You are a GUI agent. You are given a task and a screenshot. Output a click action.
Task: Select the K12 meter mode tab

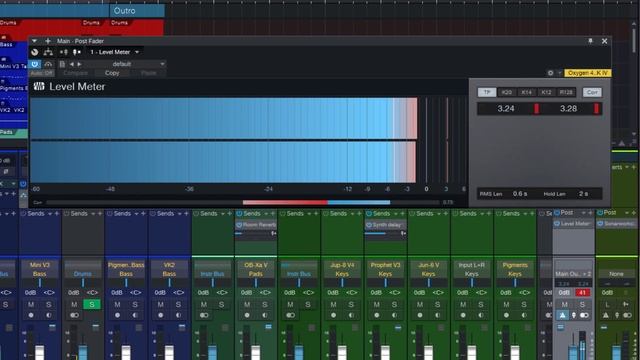(546, 92)
